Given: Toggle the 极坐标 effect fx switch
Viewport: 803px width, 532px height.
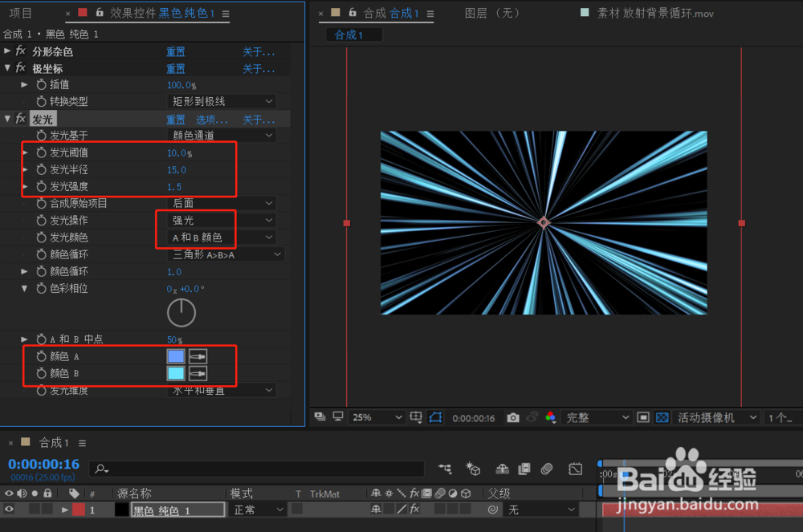Looking at the screenshot, I should pos(21,67).
